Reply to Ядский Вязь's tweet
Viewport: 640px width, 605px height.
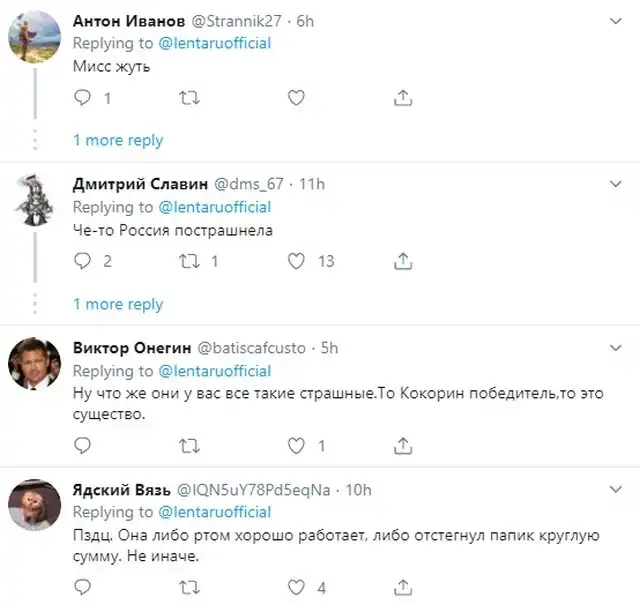[84, 587]
